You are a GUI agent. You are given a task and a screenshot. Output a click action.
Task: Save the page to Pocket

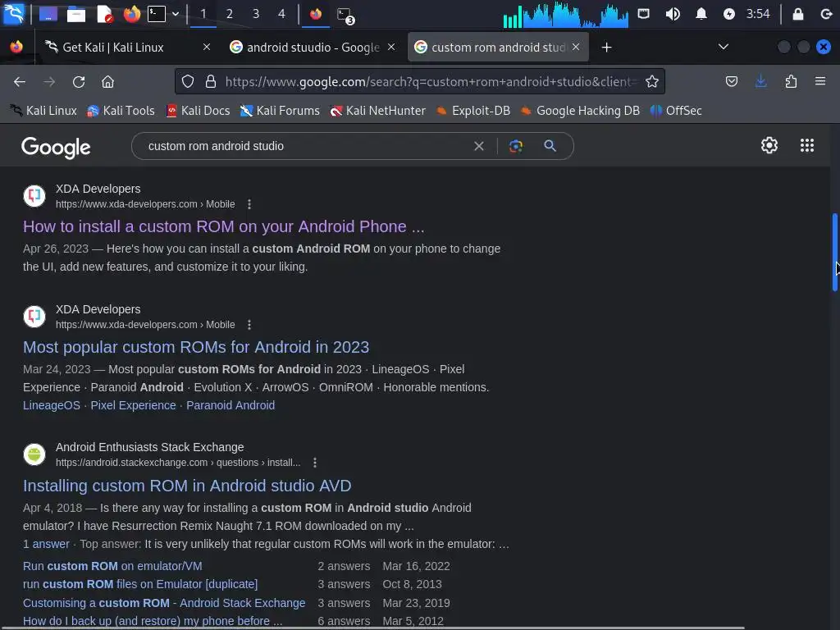pyautogui.click(x=731, y=81)
